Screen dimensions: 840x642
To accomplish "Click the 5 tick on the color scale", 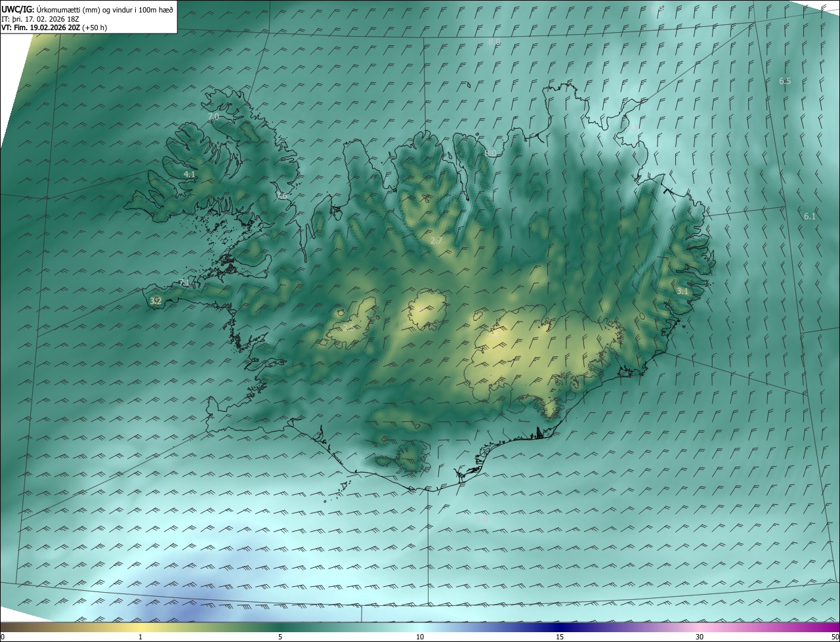I will click(280, 637).
